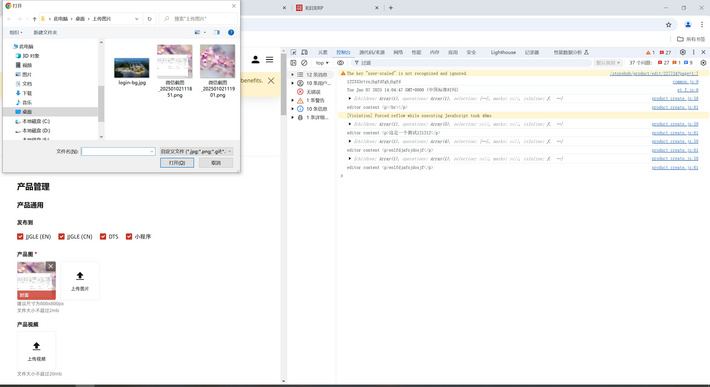Clear console with the ban icon
This screenshot has height=387, width=710.
point(304,63)
